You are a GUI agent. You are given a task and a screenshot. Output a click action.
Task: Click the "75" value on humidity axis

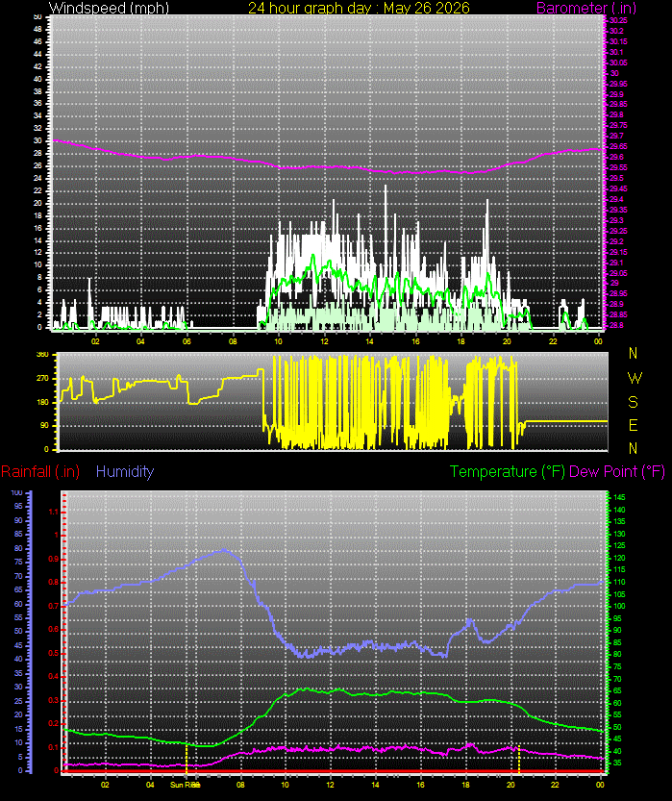coord(18,562)
